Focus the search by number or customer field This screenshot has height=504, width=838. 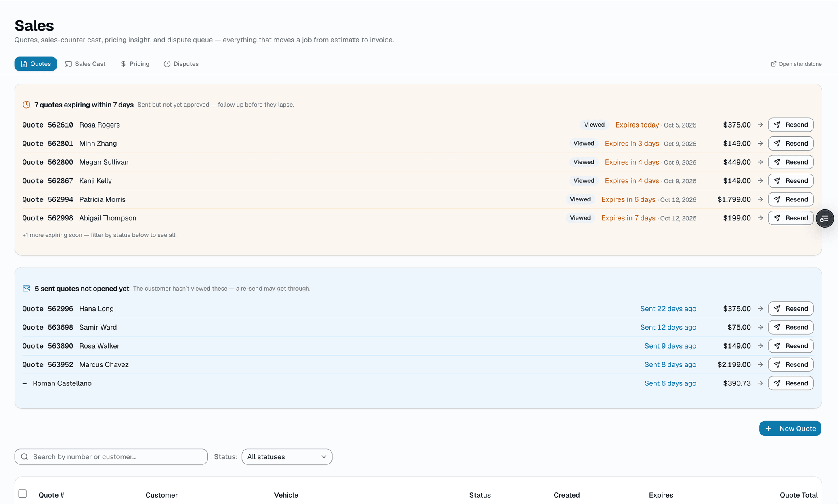click(x=111, y=457)
